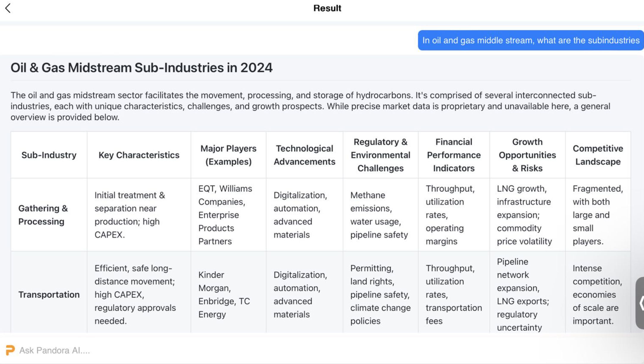This screenshot has height=364, width=644.
Task: Click the Result page title
Action: [x=327, y=8]
